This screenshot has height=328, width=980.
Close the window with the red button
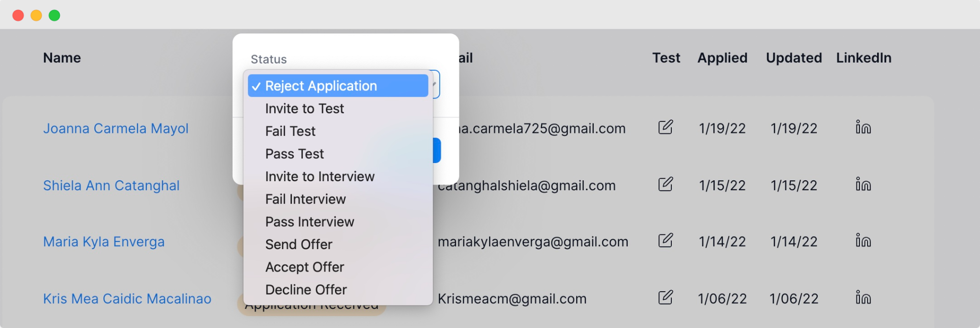pyautogui.click(x=18, y=15)
